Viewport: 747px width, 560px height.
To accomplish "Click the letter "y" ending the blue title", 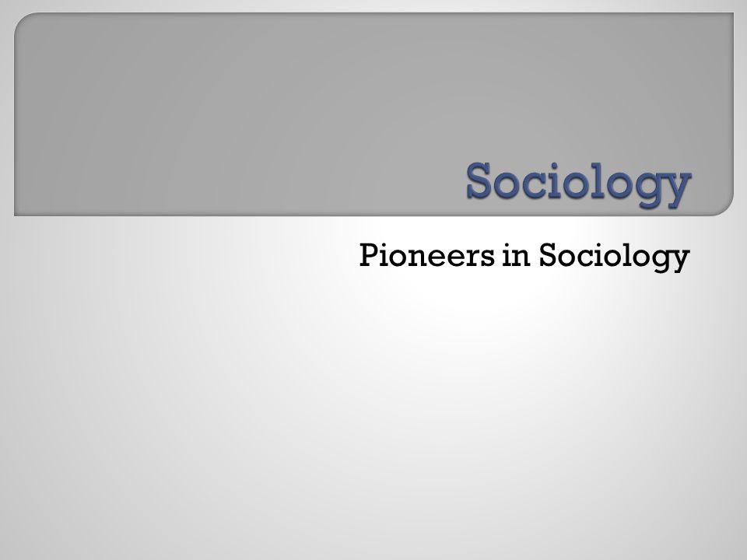I will point(678,188).
